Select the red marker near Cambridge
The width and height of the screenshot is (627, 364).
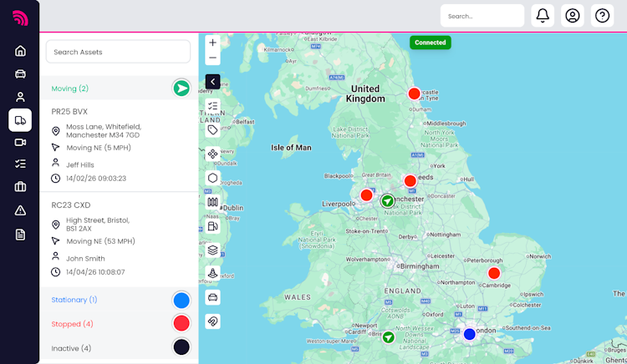tap(494, 273)
